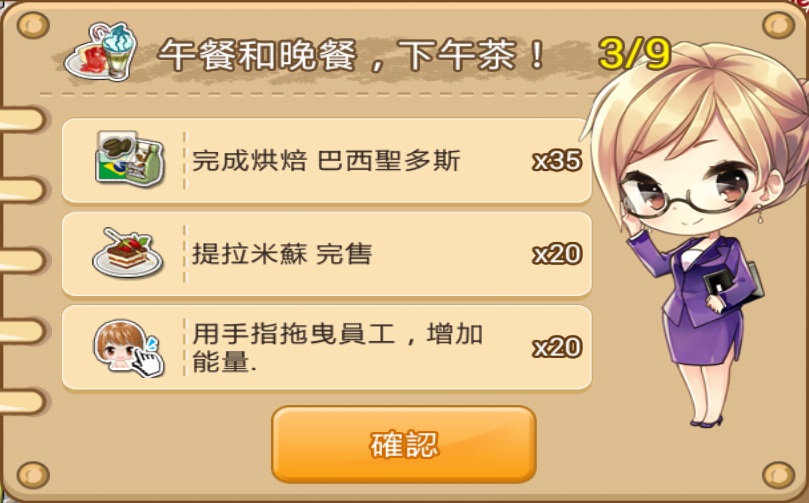Select the 完成烘焙 巴西聖多斯 task row
809x503 pixels.
click(x=327, y=160)
